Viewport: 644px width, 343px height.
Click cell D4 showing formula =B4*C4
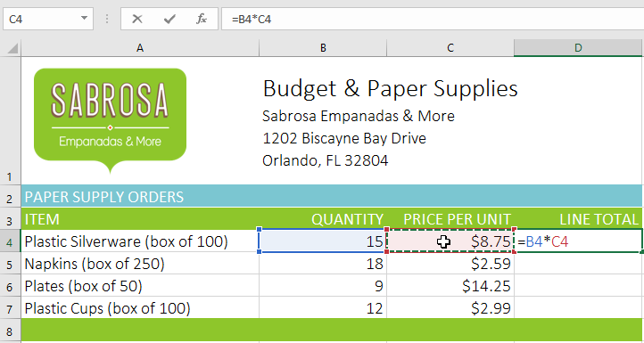pyautogui.click(x=577, y=241)
